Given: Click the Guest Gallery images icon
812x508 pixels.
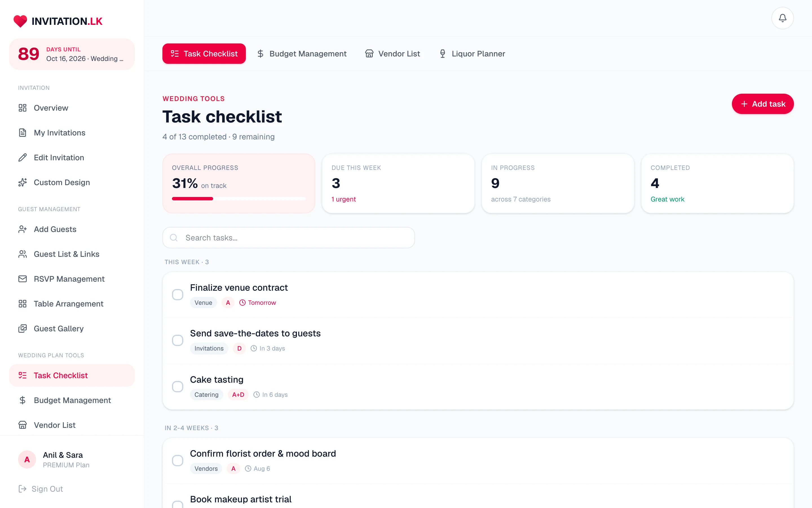Looking at the screenshot, I should pyautogui.click(x=23, y=329).
